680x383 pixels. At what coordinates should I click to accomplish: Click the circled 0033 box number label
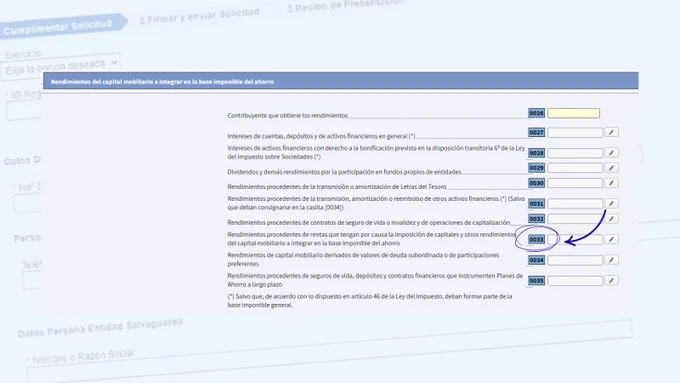[536, 239]
